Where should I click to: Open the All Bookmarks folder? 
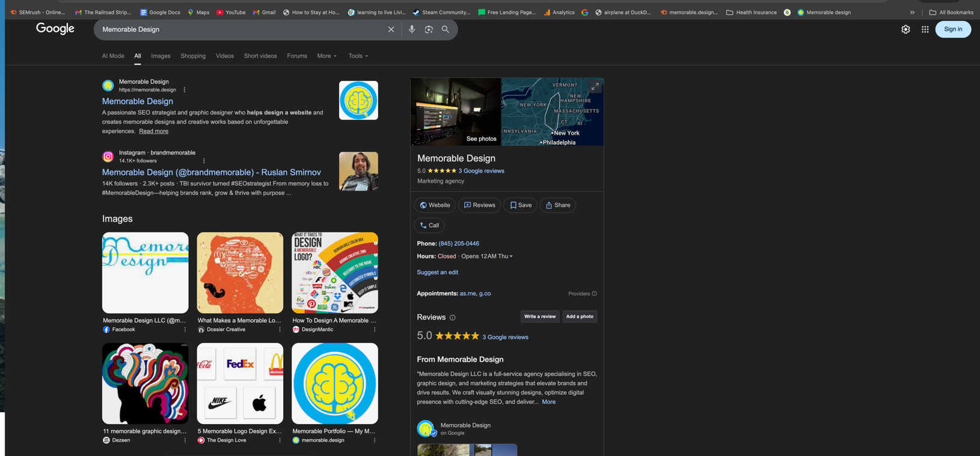[x=951, y=12]
